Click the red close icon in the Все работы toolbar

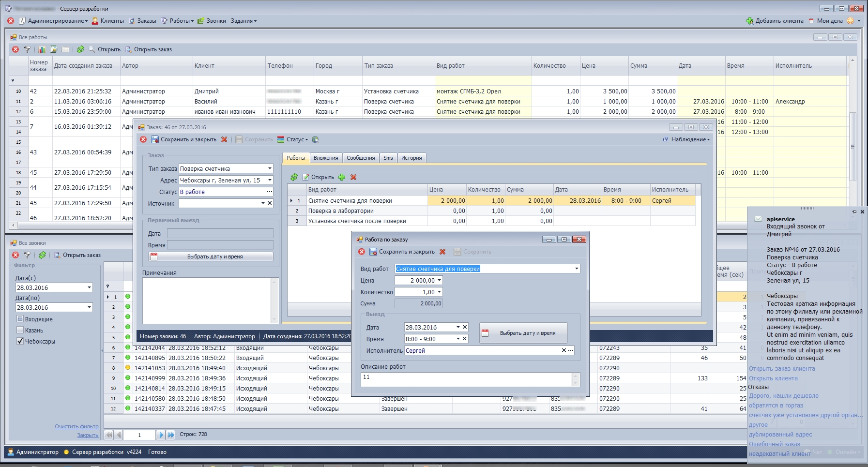click(x=15, y=49)
